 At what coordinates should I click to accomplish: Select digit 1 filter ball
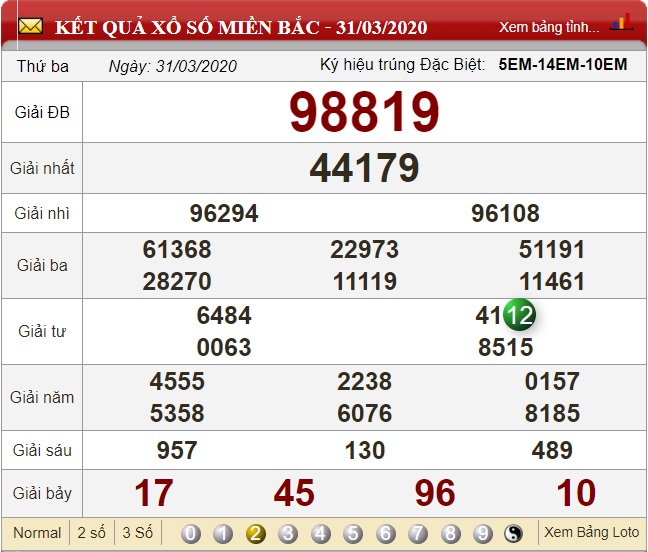[223, 533]
